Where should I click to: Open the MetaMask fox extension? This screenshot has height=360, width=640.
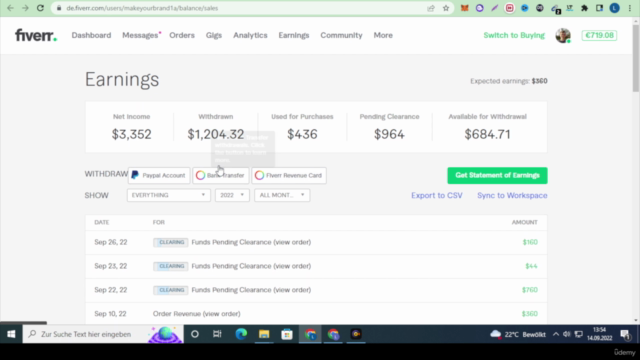(464, 8)
